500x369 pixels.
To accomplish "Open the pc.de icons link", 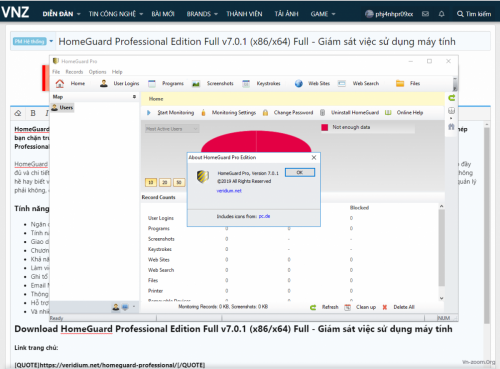I will pos(264,216).
